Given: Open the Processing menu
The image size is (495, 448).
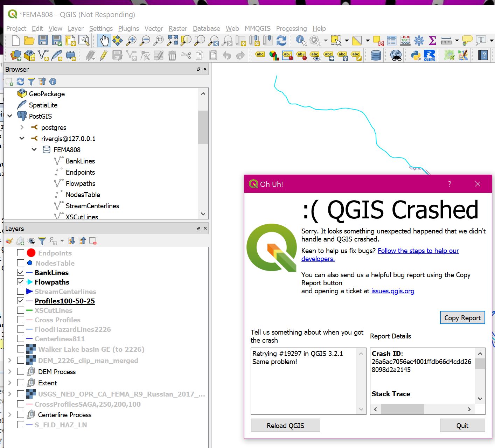Looking at the screenshot, I should [x=291, y=28].
